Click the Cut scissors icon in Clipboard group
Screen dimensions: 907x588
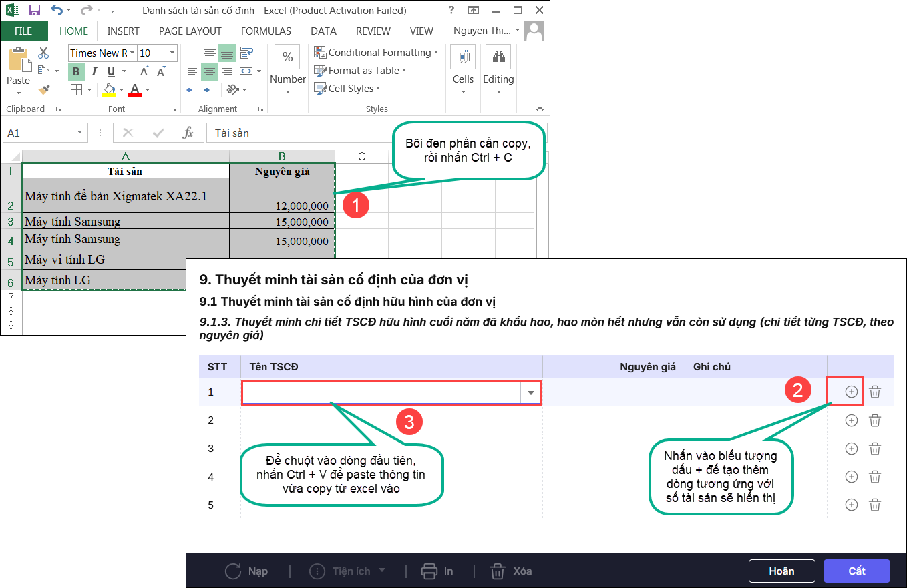click(x=44, y=53)
